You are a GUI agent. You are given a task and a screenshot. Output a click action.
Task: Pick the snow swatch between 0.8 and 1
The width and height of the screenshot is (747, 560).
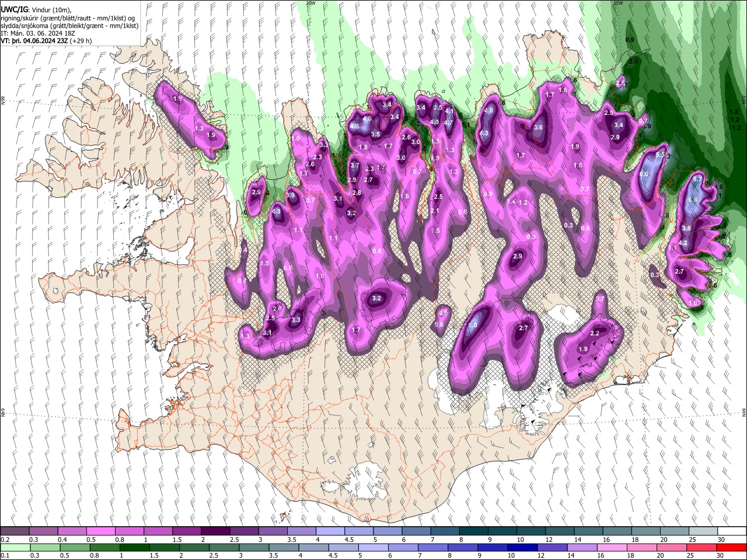coord(130,531)
